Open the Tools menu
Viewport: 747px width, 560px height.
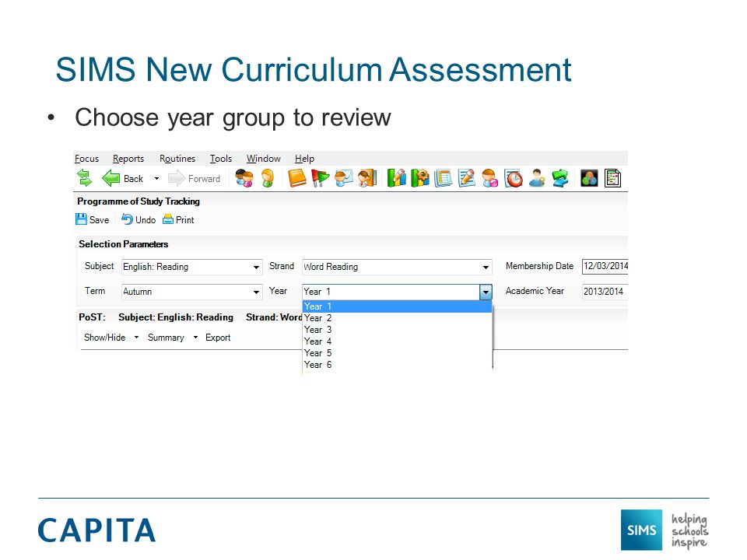tap(220, 159)
